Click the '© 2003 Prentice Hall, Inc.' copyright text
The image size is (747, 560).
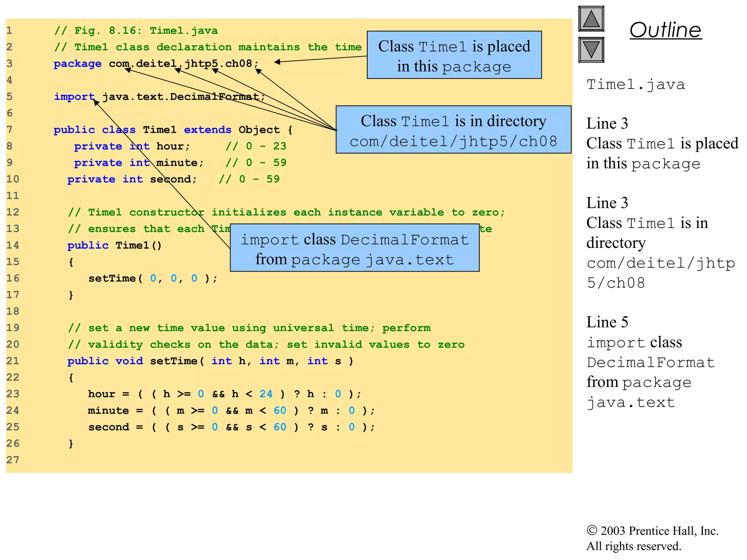point(653,531)
